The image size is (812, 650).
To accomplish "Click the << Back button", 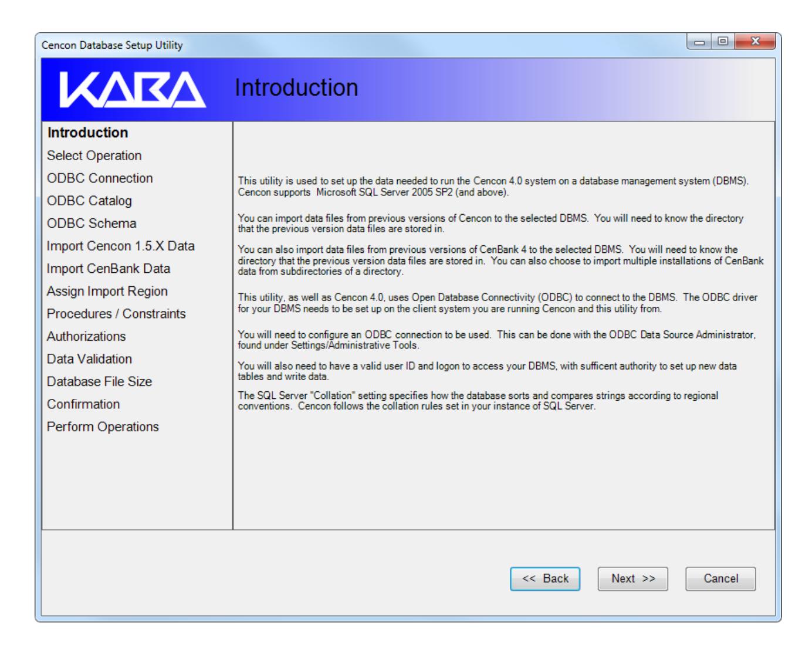I will point(545,578).
